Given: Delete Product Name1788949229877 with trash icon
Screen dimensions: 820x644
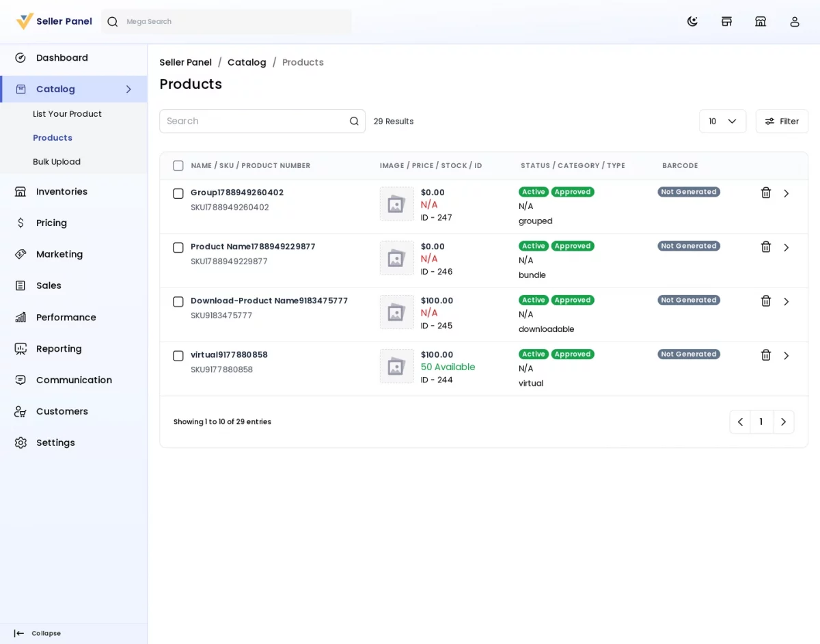Looking at the screenshot, I should coord(766,247).
